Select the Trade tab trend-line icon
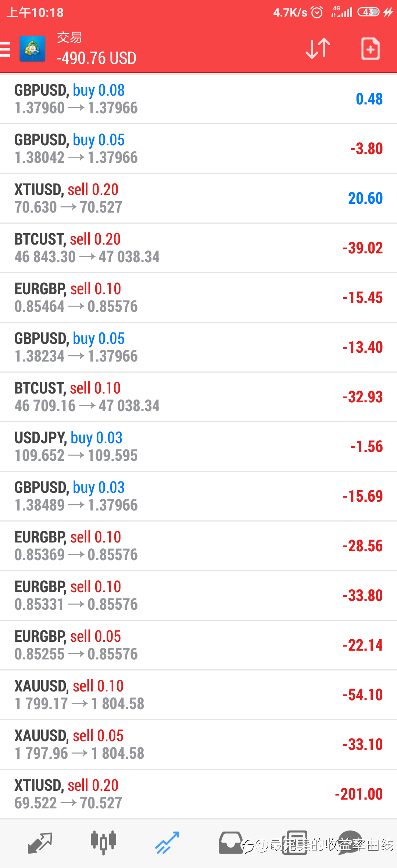Screen dimensions: 397x868 (x=167, y=842)
